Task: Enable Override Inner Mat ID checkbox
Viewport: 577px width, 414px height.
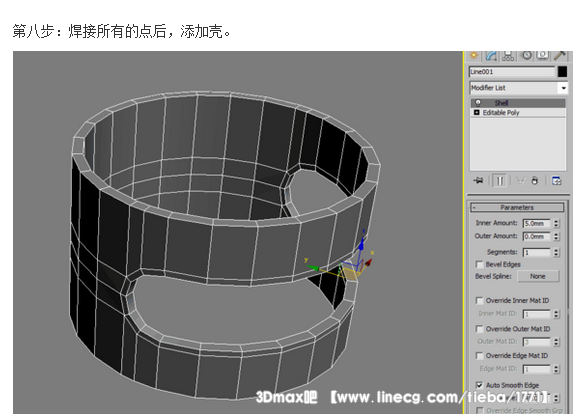Action: coord(479,301)
